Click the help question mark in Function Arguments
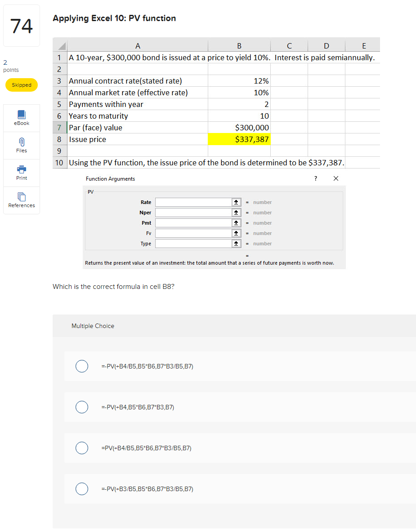 pyautogui.click(x=315, y=178)
